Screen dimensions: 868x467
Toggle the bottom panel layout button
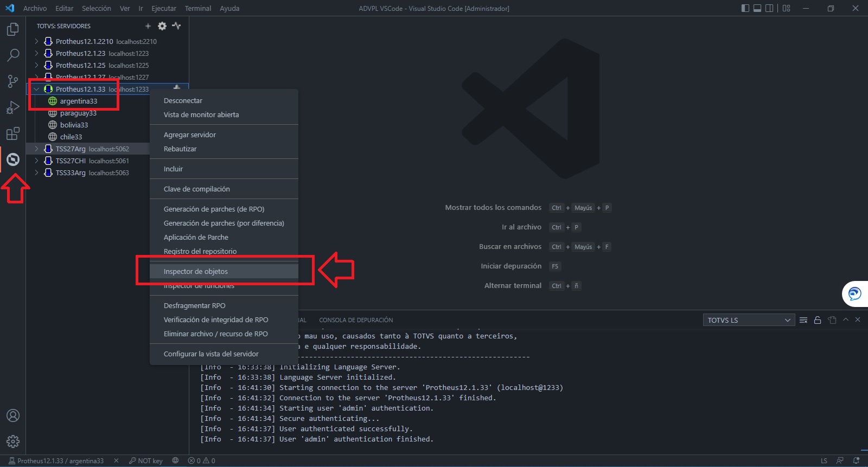(x=757, y=8)
